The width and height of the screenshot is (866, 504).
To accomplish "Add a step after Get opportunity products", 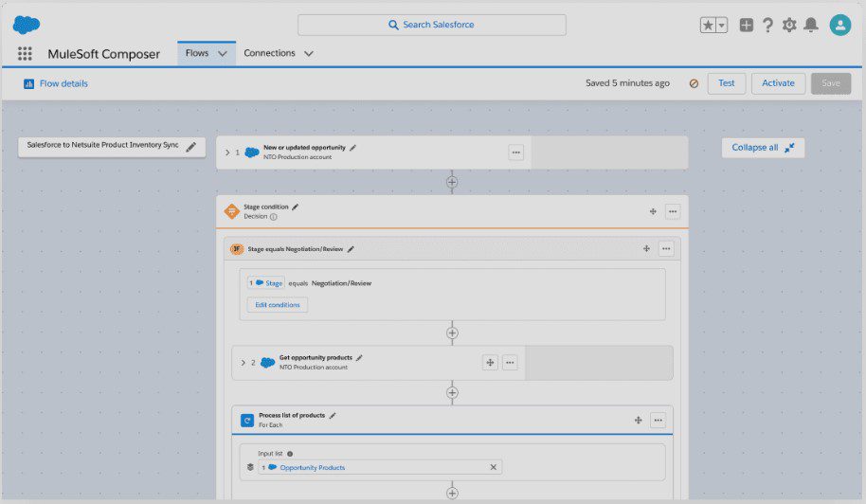I will (452, 393).
